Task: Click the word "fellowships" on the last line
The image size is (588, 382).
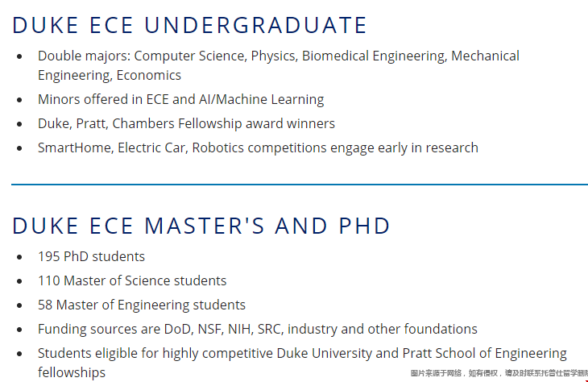Action: (72, 372)
